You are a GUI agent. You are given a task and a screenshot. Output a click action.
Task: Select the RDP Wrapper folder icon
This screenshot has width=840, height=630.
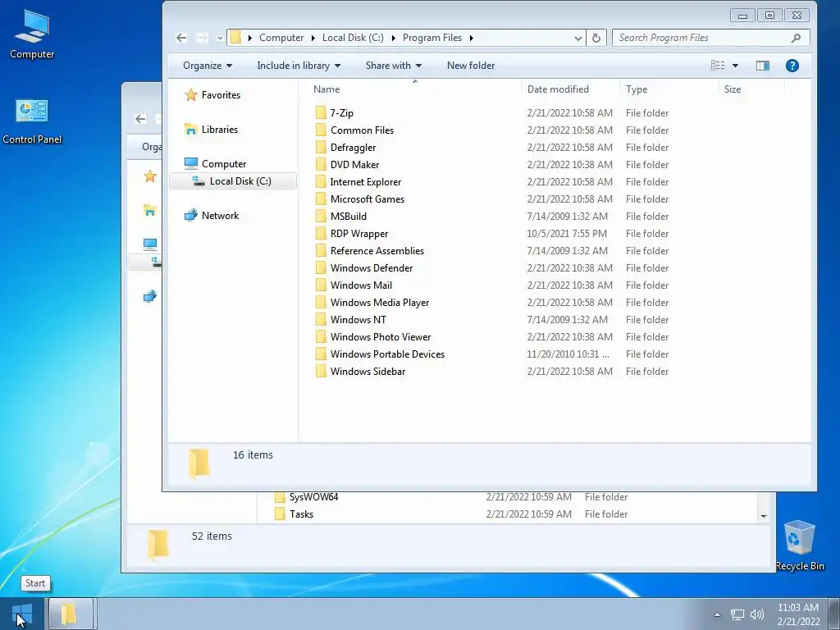click(321, 234)
